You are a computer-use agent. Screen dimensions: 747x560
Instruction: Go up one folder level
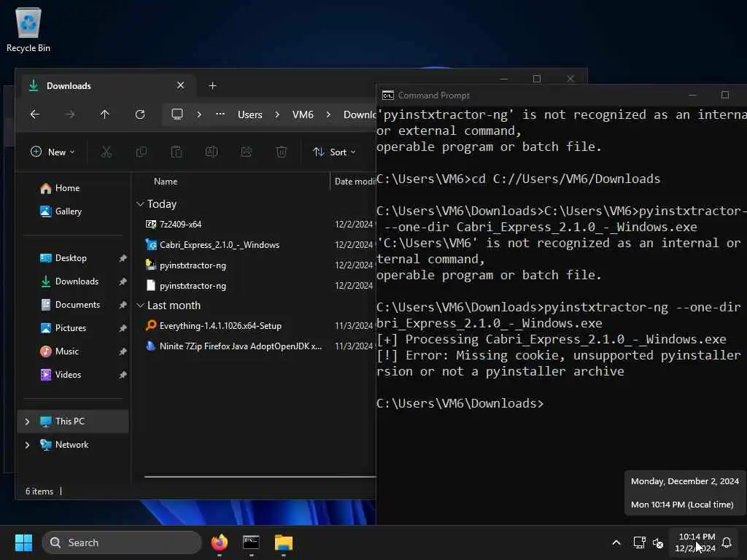tap(105, 114)
